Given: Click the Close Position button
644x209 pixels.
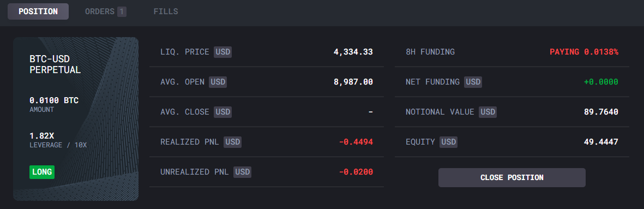Looking at the screenshot, I should click(x=511, y=177).
